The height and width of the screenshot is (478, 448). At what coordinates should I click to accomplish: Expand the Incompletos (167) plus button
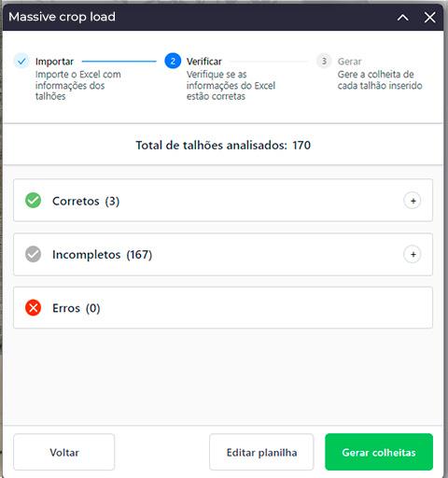point(413,255)
